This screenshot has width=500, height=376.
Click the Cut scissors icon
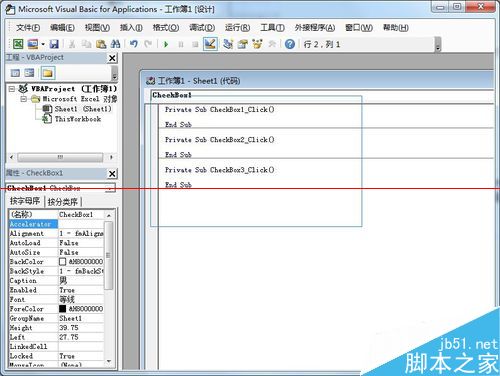[x=72, y=44]
